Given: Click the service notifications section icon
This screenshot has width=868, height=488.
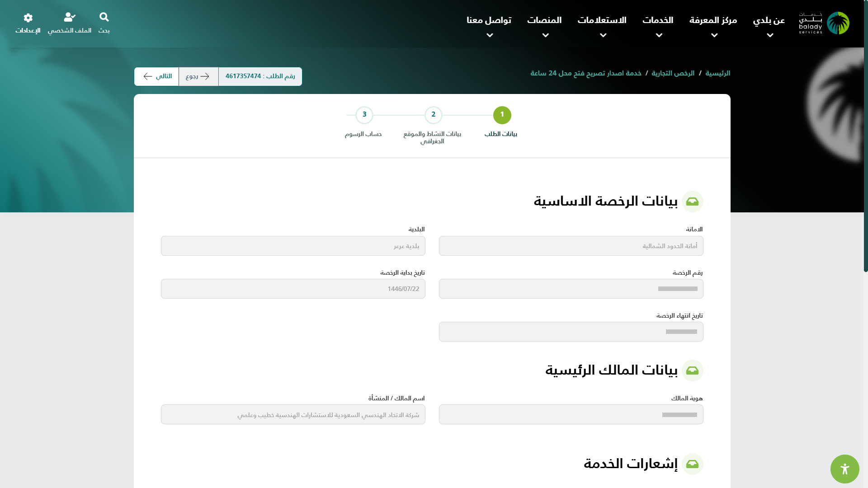Looking at the screenshot, I should point(692,464).
